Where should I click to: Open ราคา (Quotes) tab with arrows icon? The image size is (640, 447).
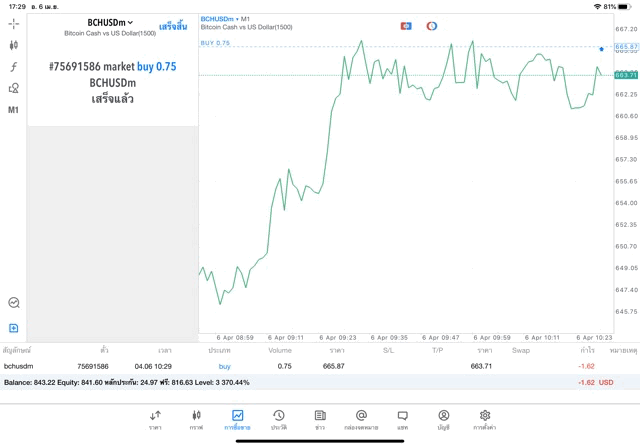pos(155,420)
